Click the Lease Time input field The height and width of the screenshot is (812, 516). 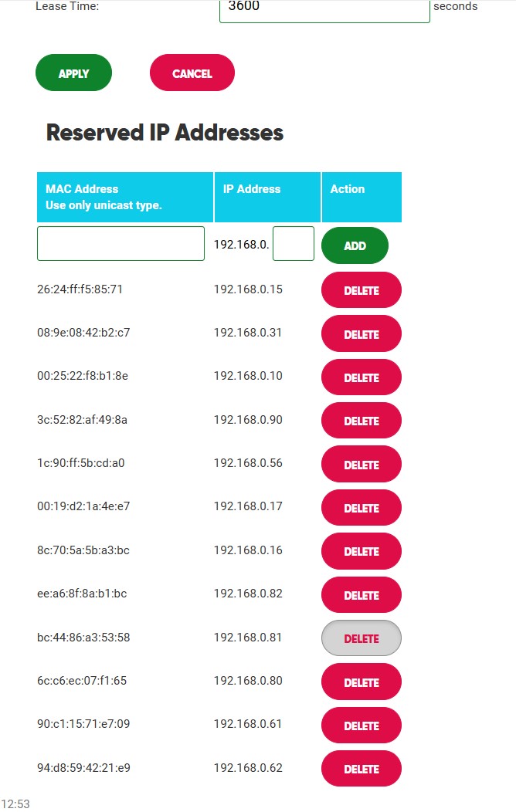[324, 9]
